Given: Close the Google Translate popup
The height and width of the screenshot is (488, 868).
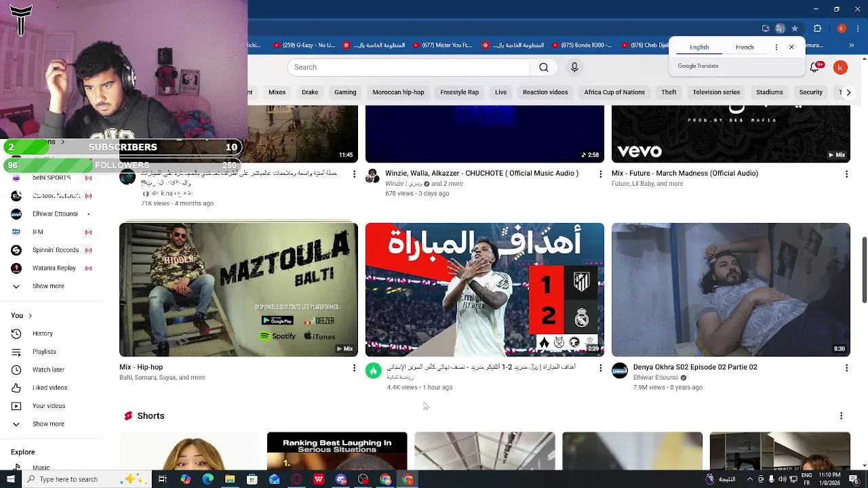Looking at the screenshot, I should click(x=791, y=47).
